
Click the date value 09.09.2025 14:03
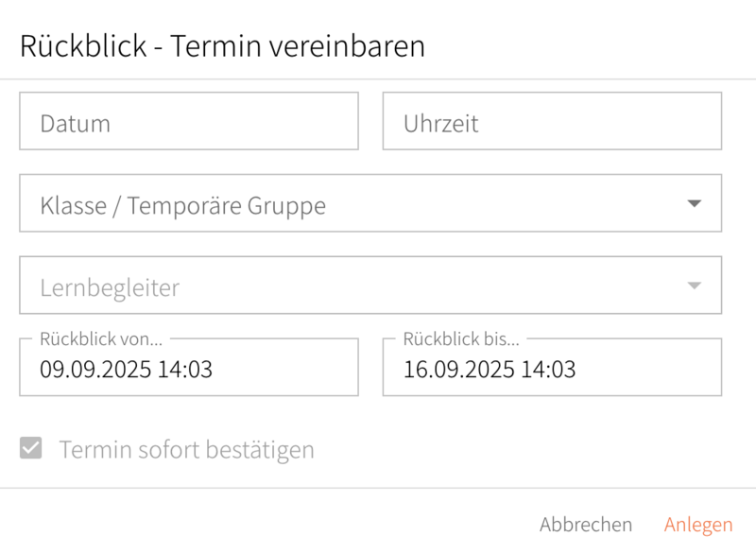pos(126,369)
